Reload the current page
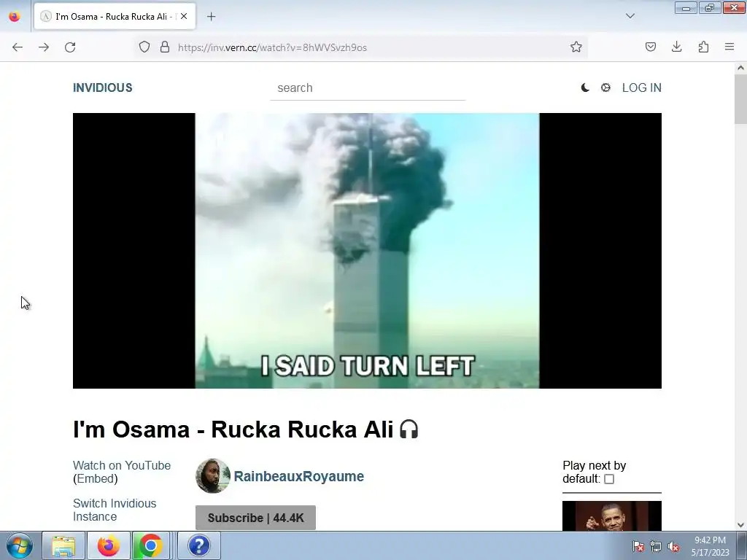The image size is (747, 560). [x=70, y=47]
